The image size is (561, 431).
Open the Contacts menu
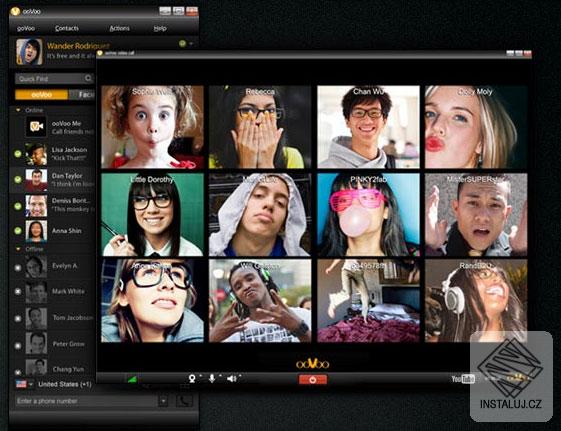pos(67,28)
